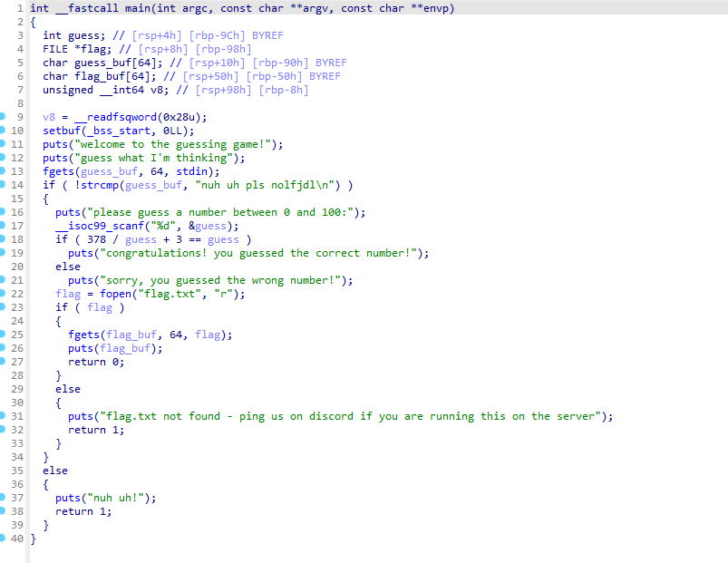Click the v8 declaration on line 7
The width and height of the screenshot is (728, 563).
tap(157, 90)
